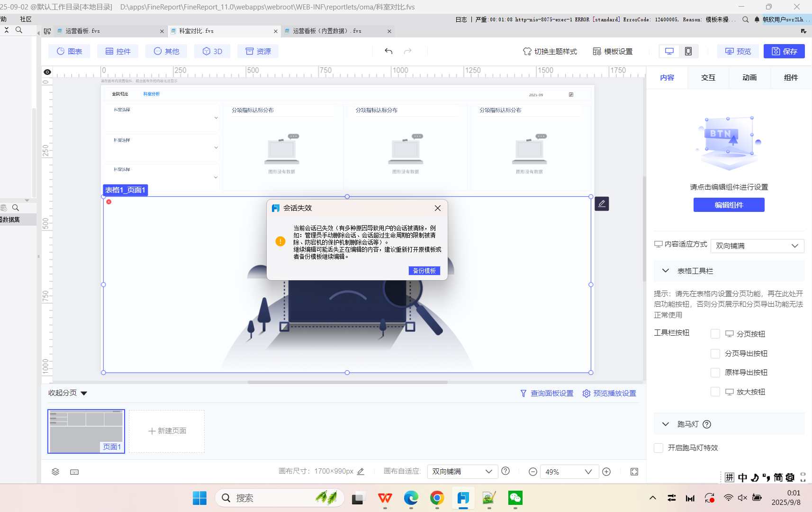Open the 49% zoom level dropdown
This screenshot has width=812, height=512.
569,472
